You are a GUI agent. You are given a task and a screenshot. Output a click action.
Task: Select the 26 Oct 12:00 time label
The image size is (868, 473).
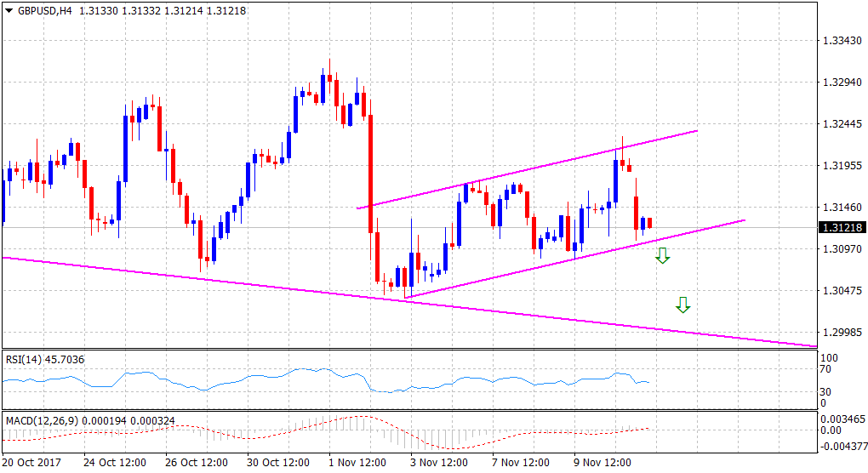click(197, 463)
